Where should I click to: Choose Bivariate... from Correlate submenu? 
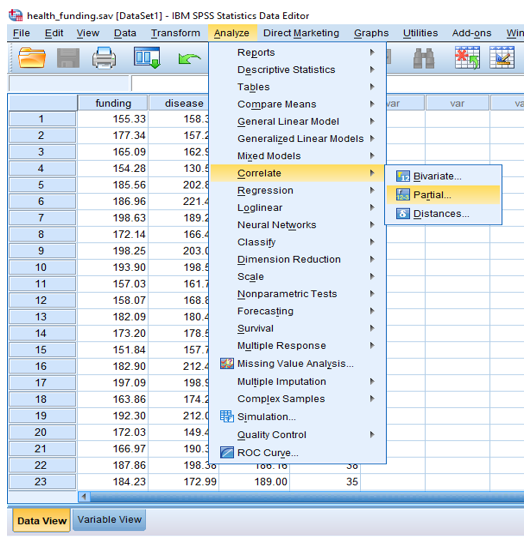point(444,176)
